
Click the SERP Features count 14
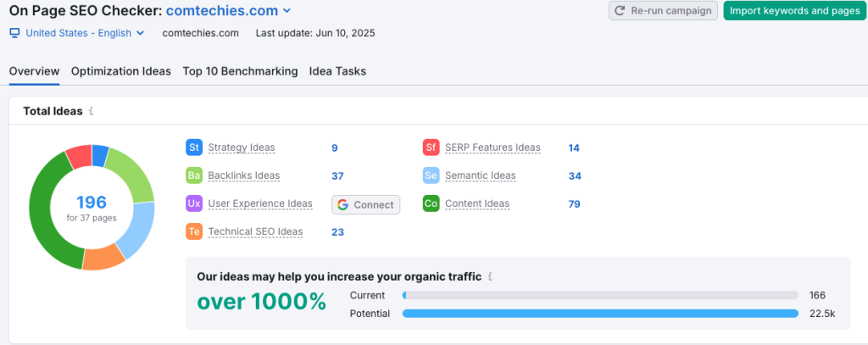(574, 147)
